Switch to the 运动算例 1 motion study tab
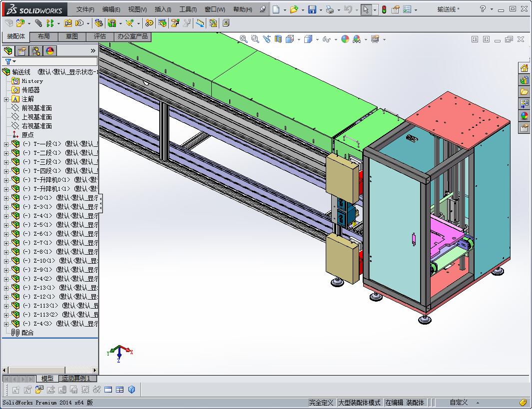The image size is (532, 409). (76, 379)
